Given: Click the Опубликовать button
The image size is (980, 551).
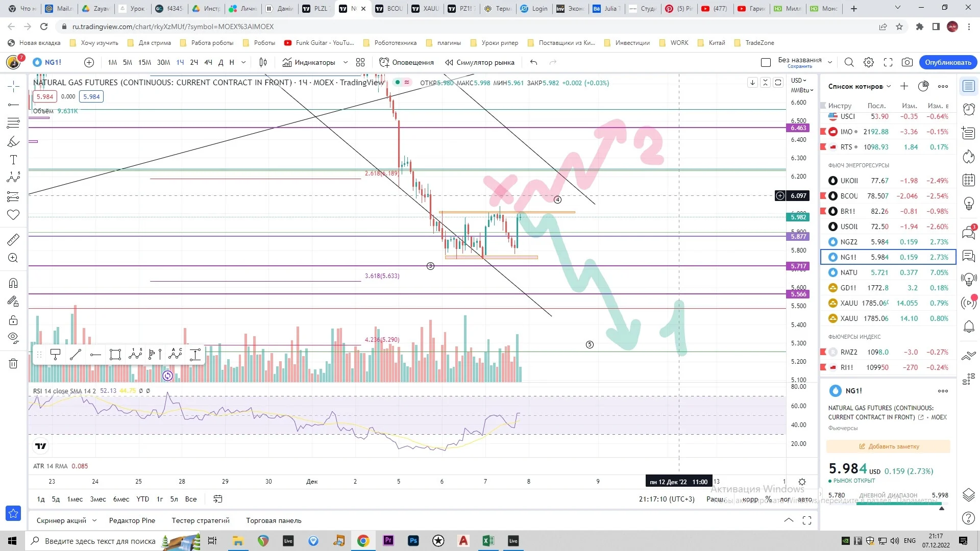Looking at the screenshot, I should [x=948, y=62].
